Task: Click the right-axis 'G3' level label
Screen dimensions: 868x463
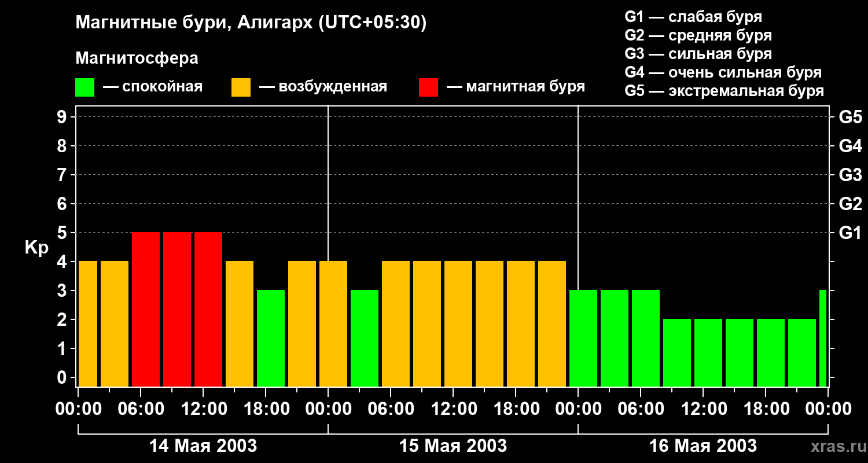Action: (850, 175)
